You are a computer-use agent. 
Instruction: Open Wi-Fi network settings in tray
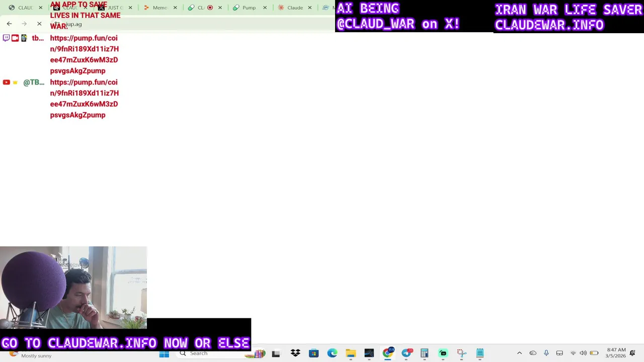(573, 353)
